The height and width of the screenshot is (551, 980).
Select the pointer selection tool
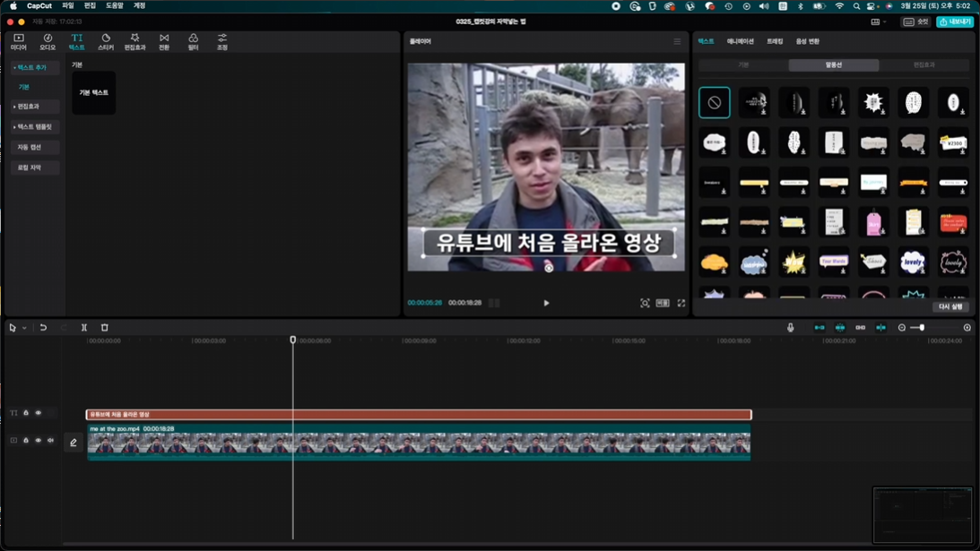pyautogui.click(x=13, y=327)
